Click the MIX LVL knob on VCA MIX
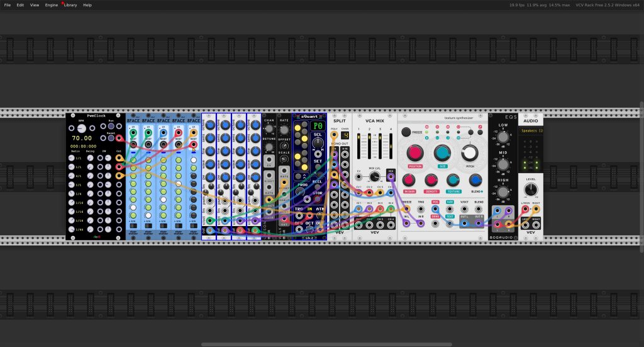The image size is (644, 347). pos(374,177)
